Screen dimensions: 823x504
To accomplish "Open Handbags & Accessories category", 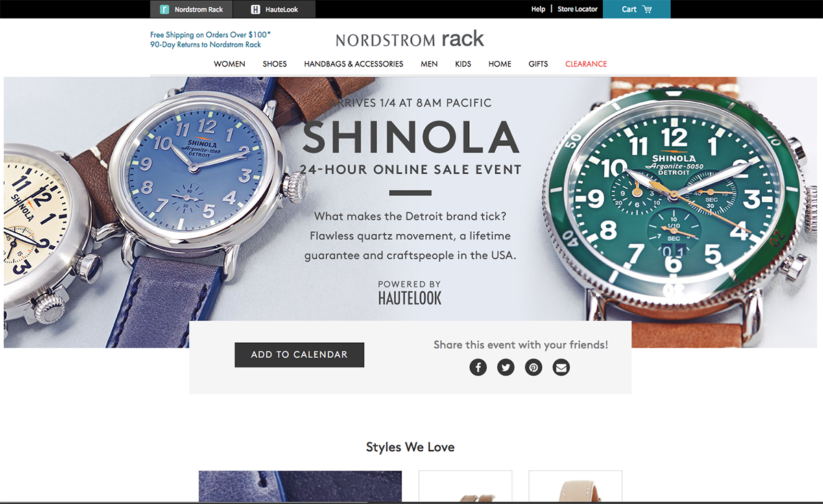I will [354, 64].
